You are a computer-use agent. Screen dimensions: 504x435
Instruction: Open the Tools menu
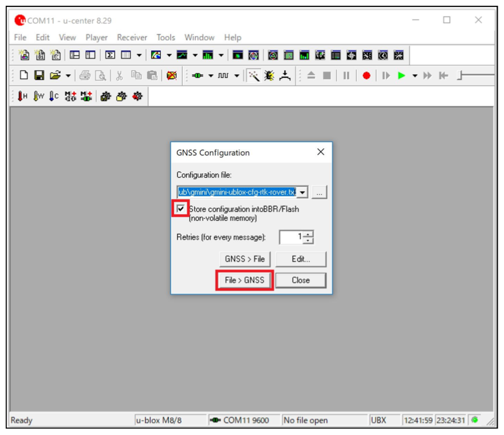click(166, 38)
